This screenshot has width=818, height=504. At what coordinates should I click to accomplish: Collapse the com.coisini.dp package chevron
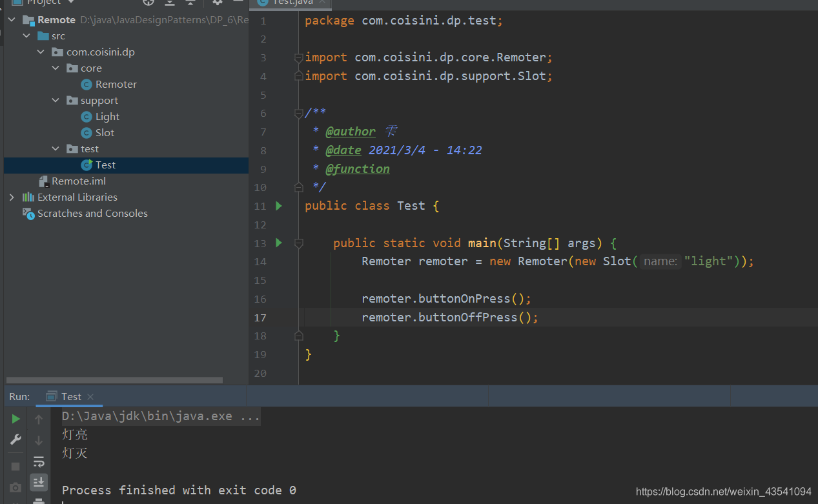coord(41,52)
